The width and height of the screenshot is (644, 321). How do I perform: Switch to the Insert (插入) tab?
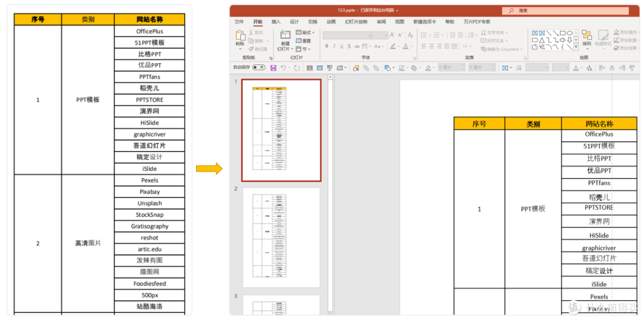tap(276, 21)
